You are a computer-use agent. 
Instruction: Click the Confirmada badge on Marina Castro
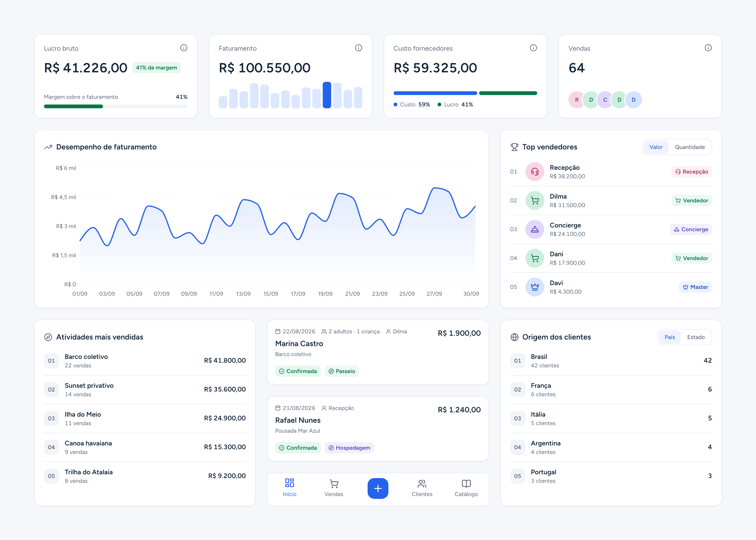pos(298,371)
